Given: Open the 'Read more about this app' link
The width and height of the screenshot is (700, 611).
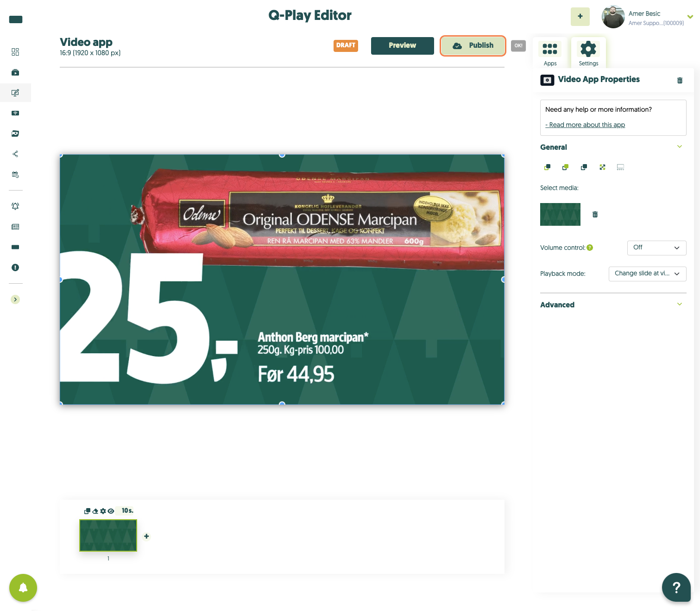Looking at the screenshot, I should 585,125.
